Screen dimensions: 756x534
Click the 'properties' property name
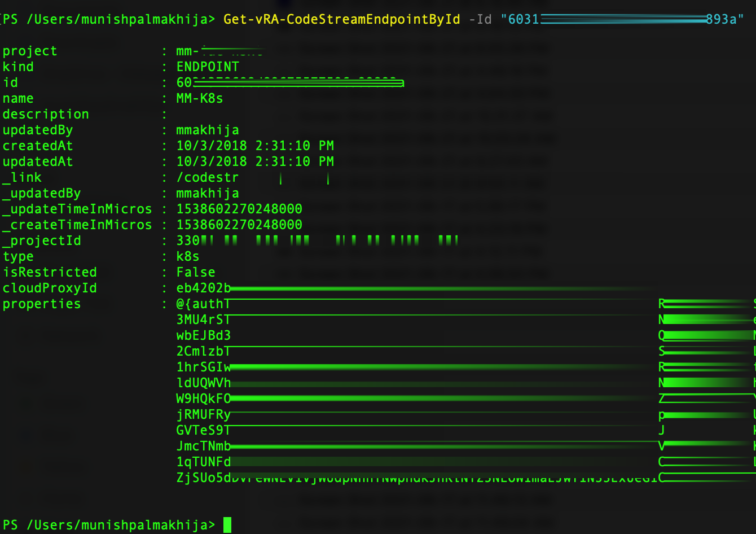point(42,304)
